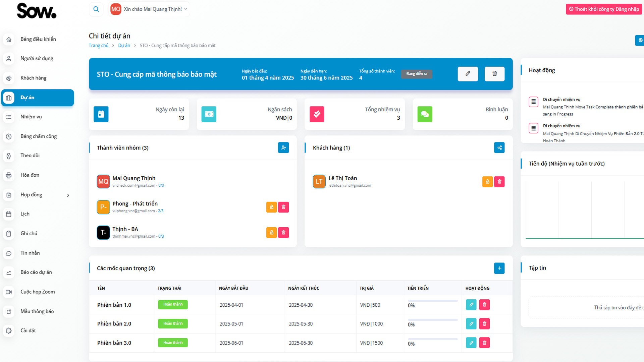Add a new milestone with plus icon
Viewport: 644px width, 362px height.
click(x=499, y=268)
